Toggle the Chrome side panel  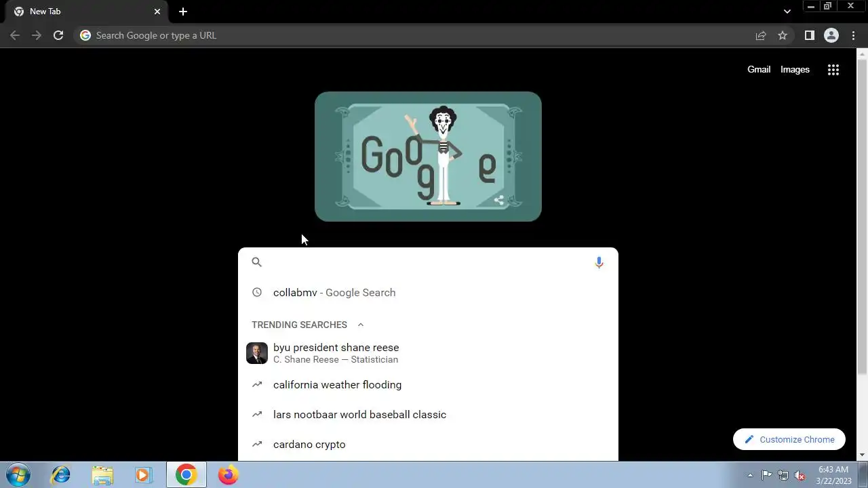[x=809, y=35]
